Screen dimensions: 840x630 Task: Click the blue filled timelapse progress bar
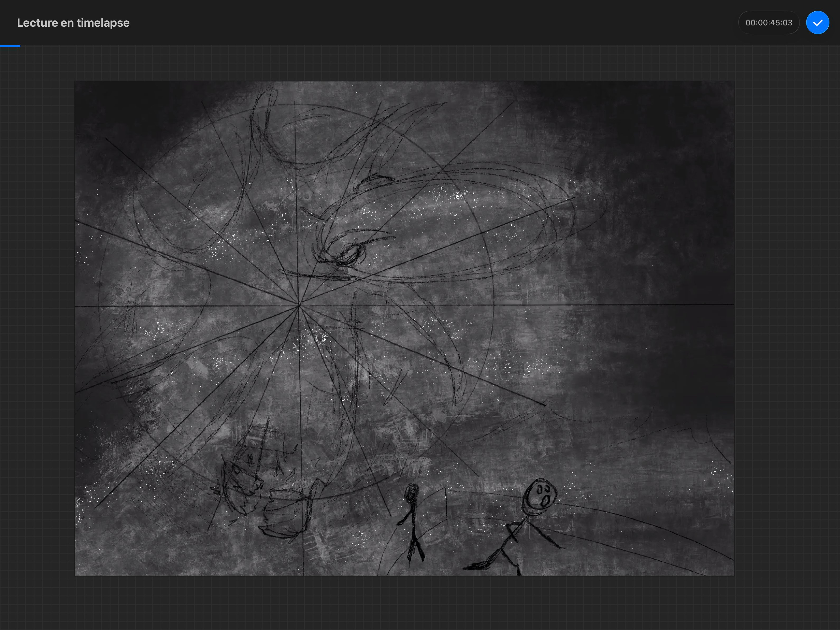coord(10,46)
